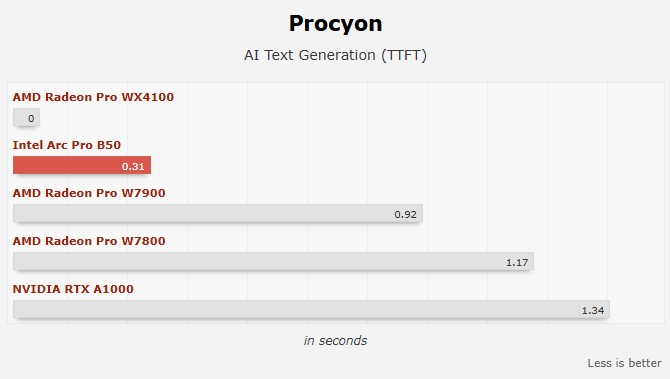The height and width of the screenshot is (379, 670).
Task: Click the red Intel Arc Pro B50 bar
Action: (82, 165)
